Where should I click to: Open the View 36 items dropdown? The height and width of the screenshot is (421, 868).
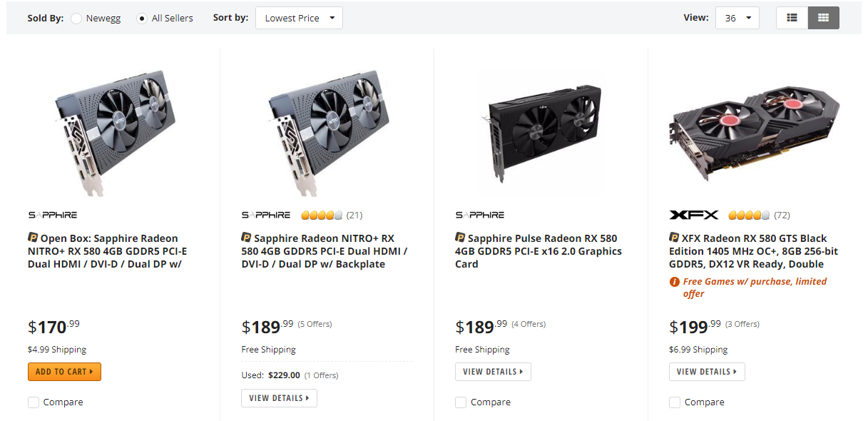(x=737, y=18)
